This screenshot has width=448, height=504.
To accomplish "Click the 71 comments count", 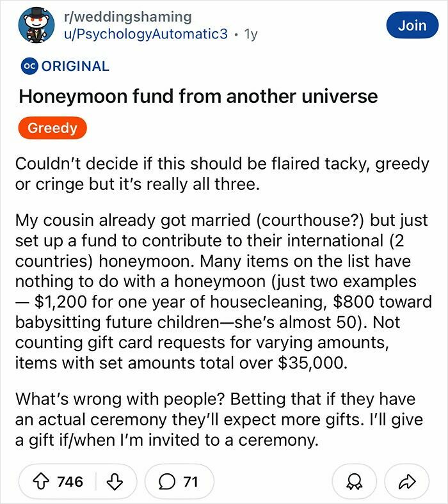I will point(190,482).
